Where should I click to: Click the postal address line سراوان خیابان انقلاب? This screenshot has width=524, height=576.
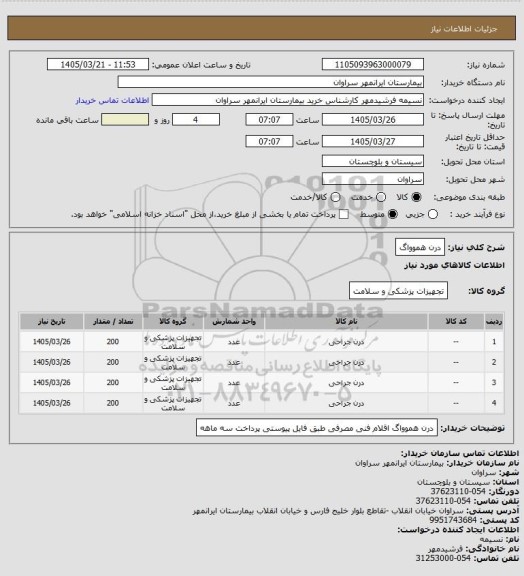(329, 511)
